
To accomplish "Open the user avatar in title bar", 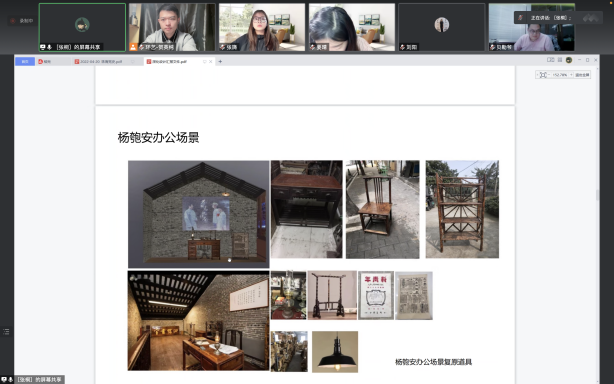I will pos(569,60).
